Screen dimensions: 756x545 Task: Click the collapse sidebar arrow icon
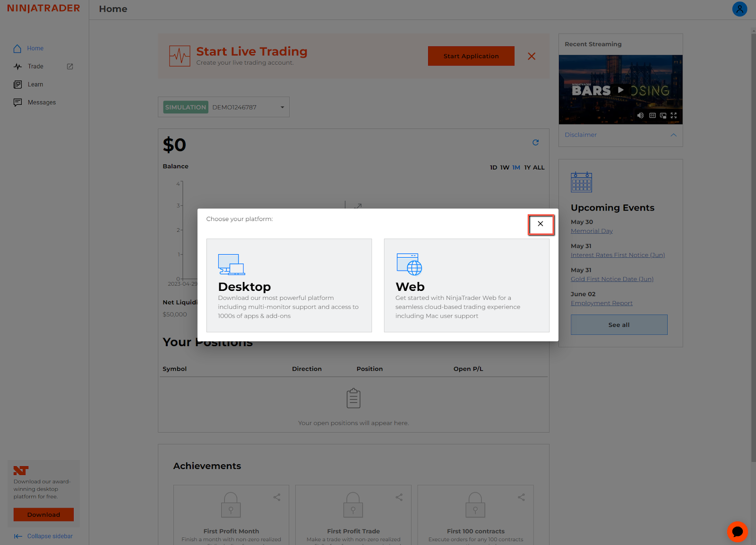pyautogui.click(x=18, y=536)
